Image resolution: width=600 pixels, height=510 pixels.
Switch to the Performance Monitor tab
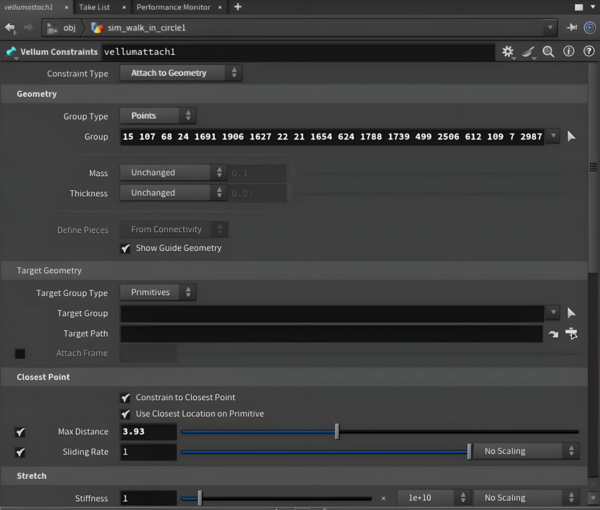[173, 7]
